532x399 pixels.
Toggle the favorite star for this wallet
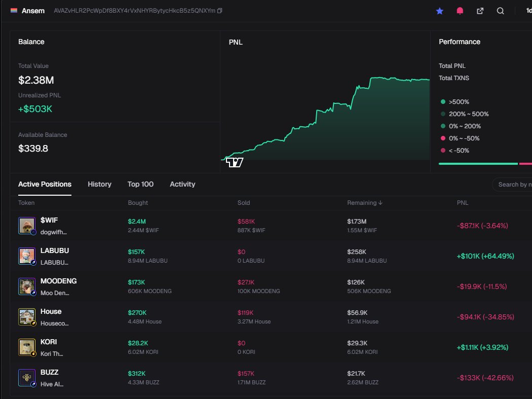click(440, 10)
